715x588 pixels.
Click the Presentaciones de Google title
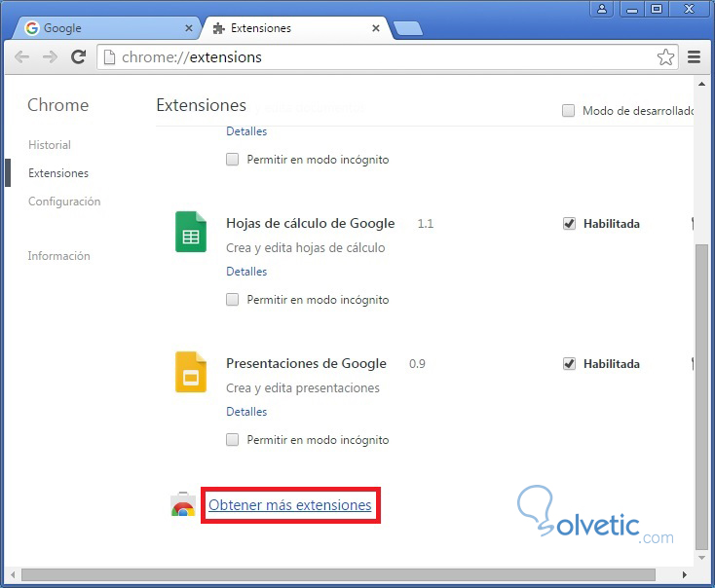pos(307,363)
